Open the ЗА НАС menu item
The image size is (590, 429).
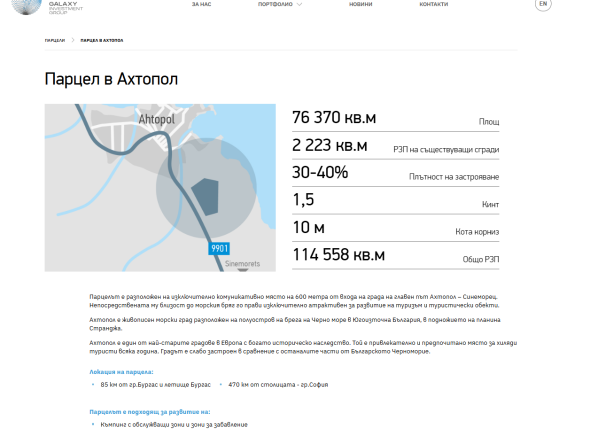[201, 4]
